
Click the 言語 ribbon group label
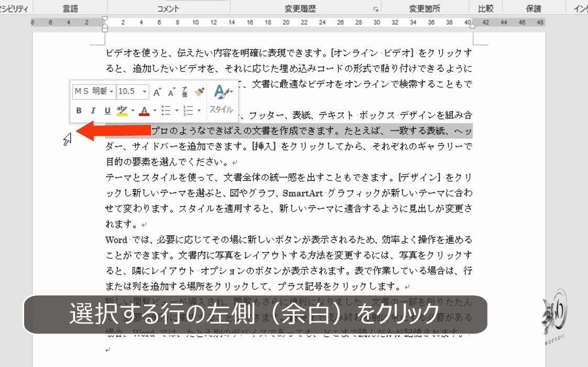70,8
